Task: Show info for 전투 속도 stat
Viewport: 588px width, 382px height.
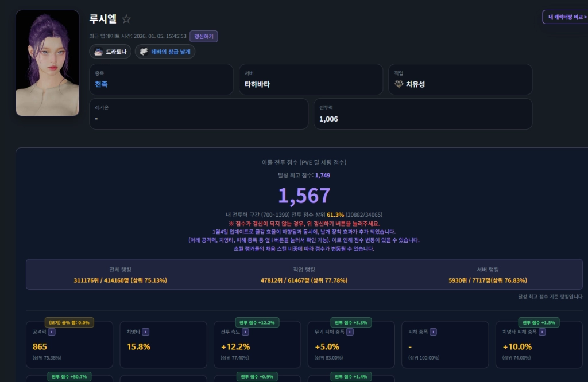Action: pyautogui.click(x=245, y=332)
